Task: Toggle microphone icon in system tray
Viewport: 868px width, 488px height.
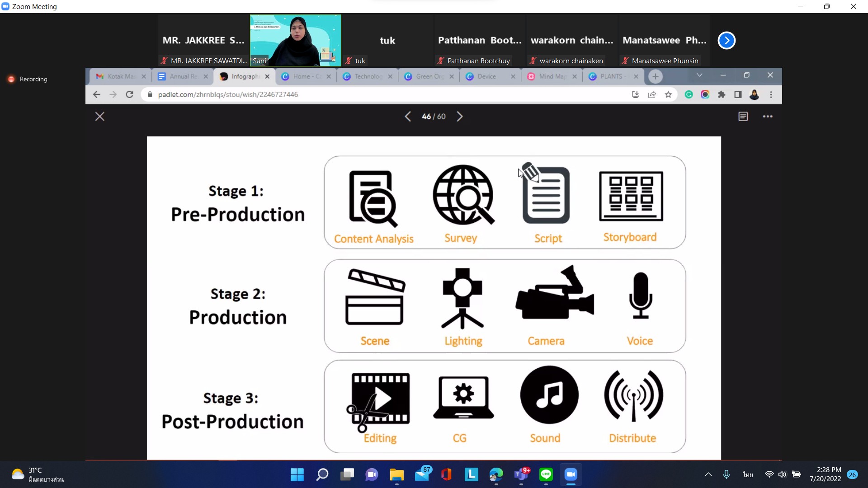Action: (726, 474)
